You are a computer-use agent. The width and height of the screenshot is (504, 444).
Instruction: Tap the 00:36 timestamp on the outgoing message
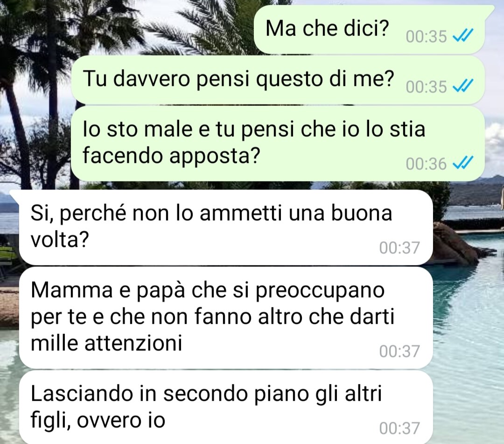[x=426, y=164]
